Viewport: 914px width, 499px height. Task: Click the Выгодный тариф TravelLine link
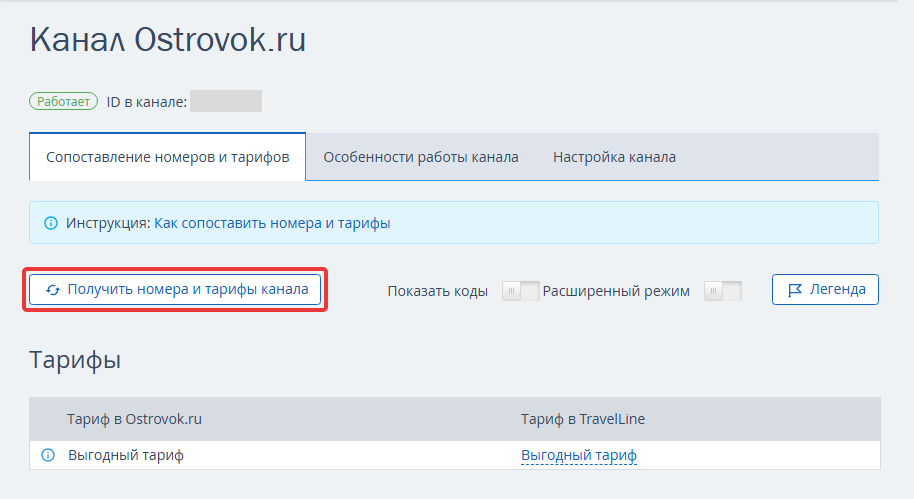(579, 455)
